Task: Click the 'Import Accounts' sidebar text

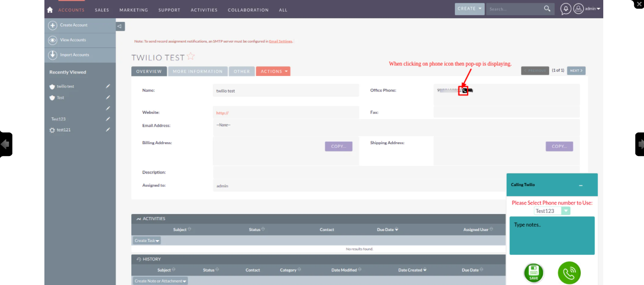Action: point(75,55)
